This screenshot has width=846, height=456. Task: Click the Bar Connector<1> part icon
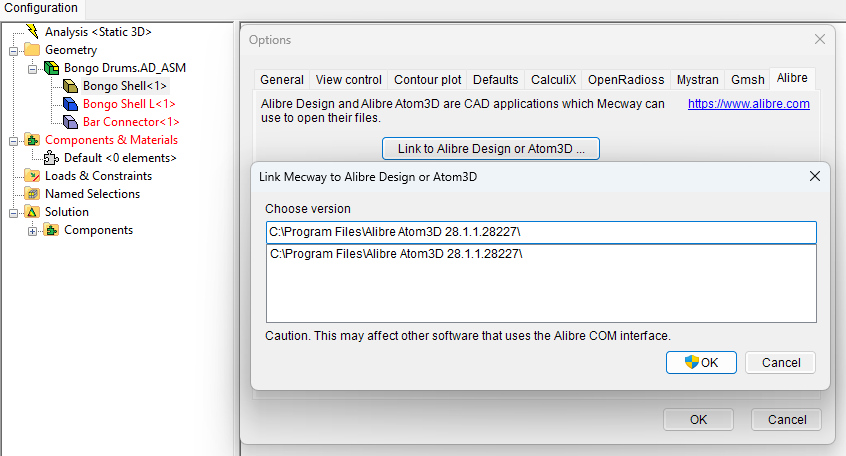[70, 122]
